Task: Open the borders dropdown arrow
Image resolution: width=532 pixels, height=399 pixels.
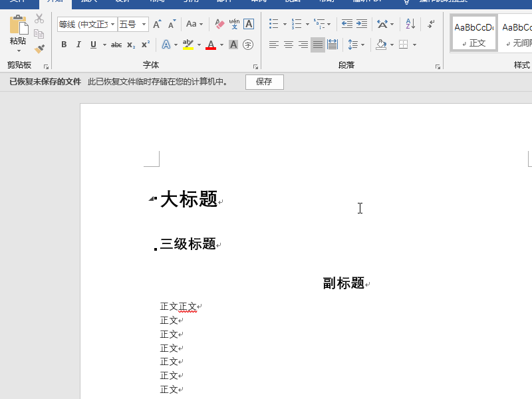Action: pyautogui.click(x=414, y=45)
